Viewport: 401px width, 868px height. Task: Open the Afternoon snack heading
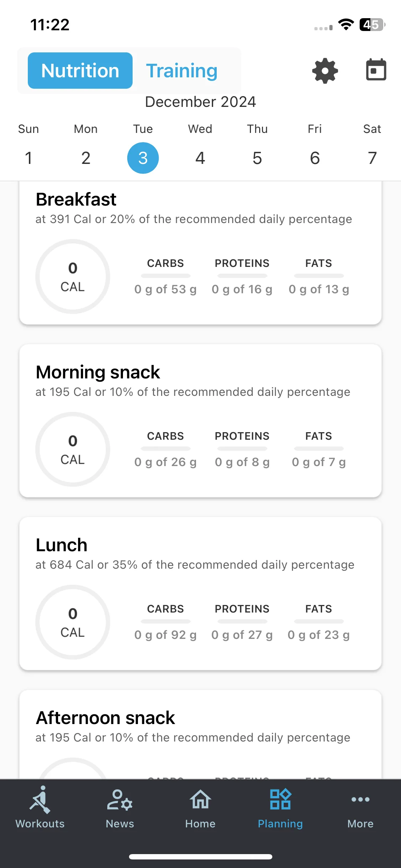[106, 718]
